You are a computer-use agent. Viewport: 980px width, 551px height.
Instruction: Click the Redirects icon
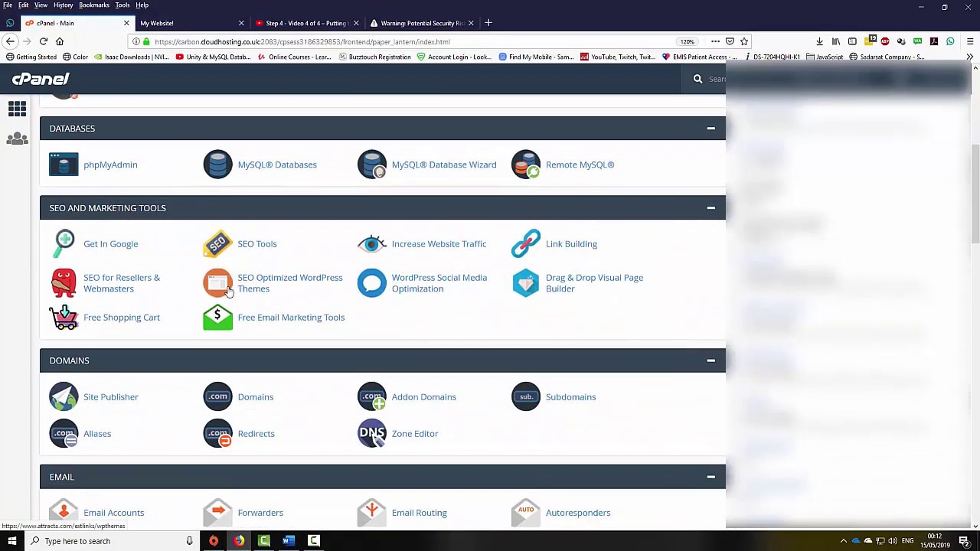[217, 434]
